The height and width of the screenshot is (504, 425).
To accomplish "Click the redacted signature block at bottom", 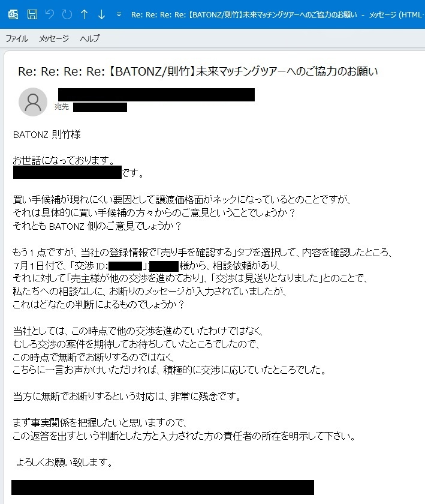I will 162,487.
